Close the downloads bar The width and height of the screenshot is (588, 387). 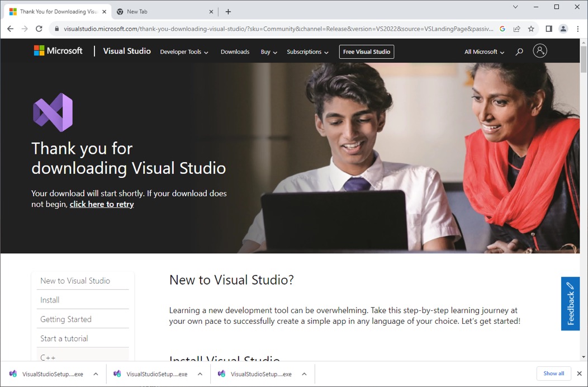[579, 374]
